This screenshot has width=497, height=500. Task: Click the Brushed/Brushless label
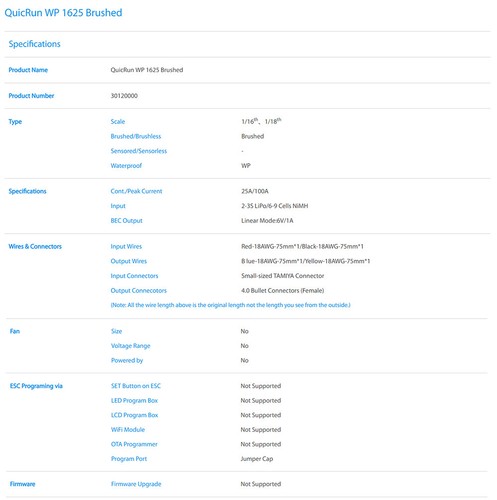(136, 136)
